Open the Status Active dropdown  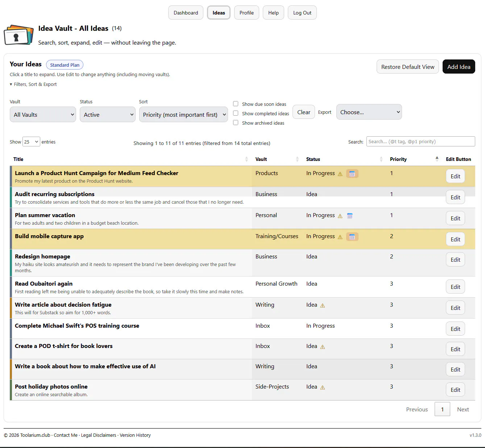(x=108, y=115)
